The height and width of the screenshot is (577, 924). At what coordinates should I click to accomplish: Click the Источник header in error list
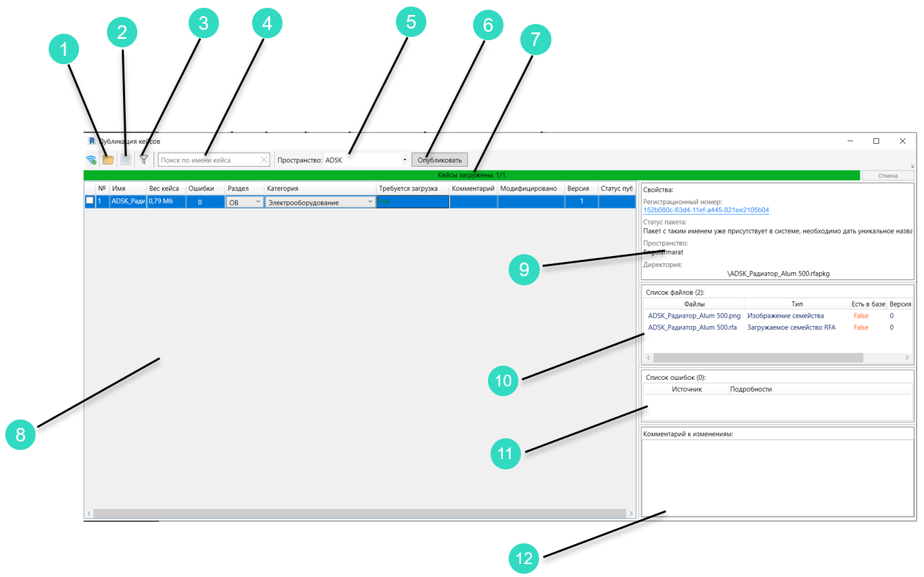pos(687,389)
